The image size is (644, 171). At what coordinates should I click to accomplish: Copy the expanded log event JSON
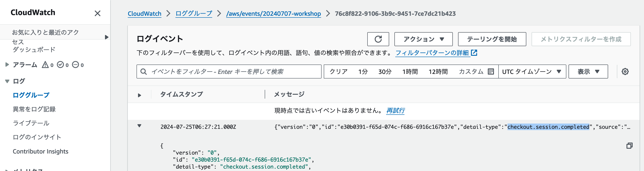click(629, 145)
